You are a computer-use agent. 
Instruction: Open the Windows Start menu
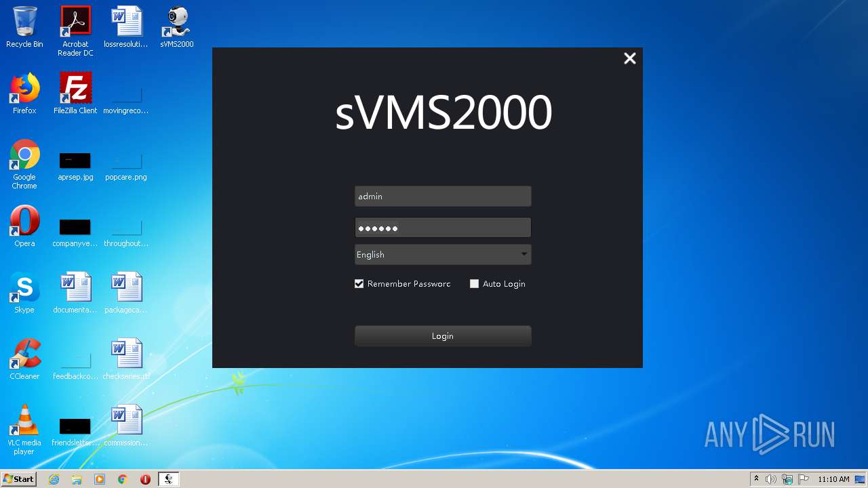pyautogui.click(x=19, y=479)
